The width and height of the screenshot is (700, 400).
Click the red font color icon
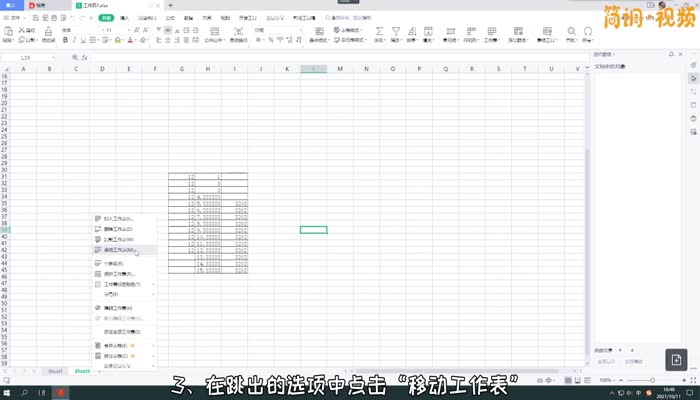point(130,40)
